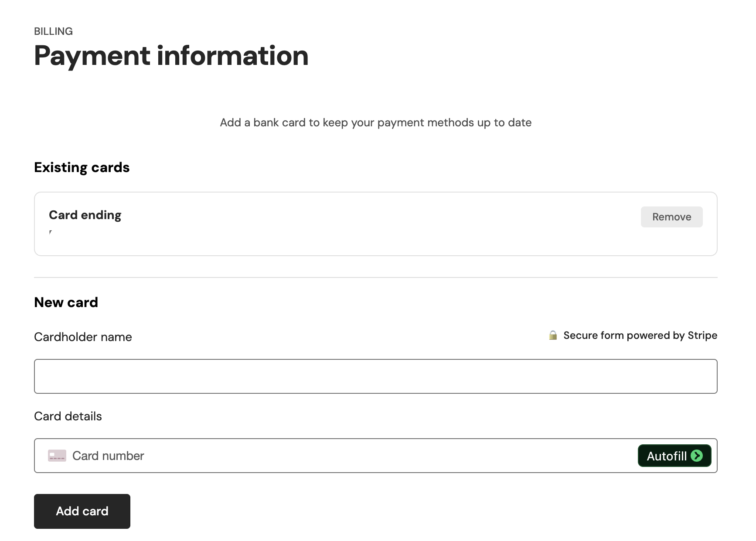This screenshot has height=541, width=756.
Task: Focus the Cardholder name input field
Action: coord(375,376)
